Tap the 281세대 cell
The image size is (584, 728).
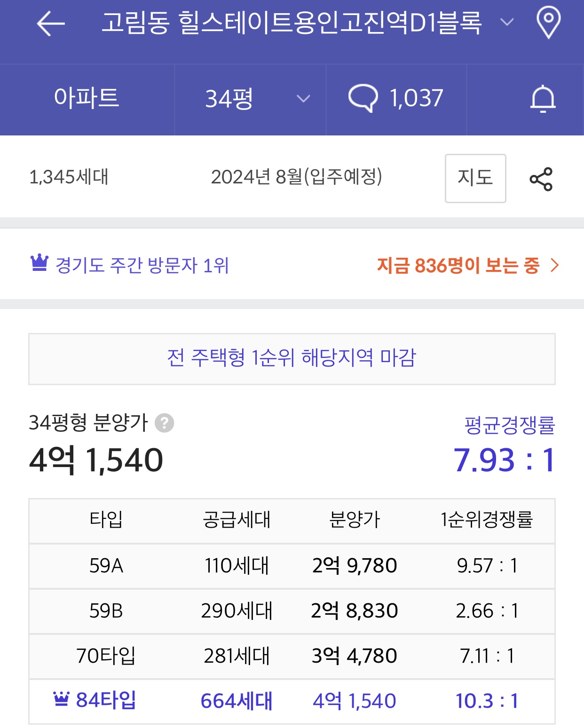coord(237,656)
